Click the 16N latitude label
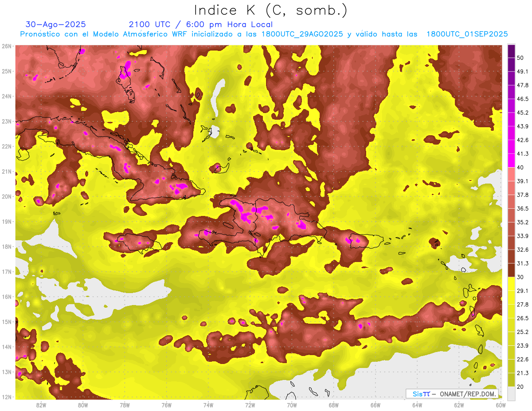This screenshot has width=532, height=411. (7, 297)
